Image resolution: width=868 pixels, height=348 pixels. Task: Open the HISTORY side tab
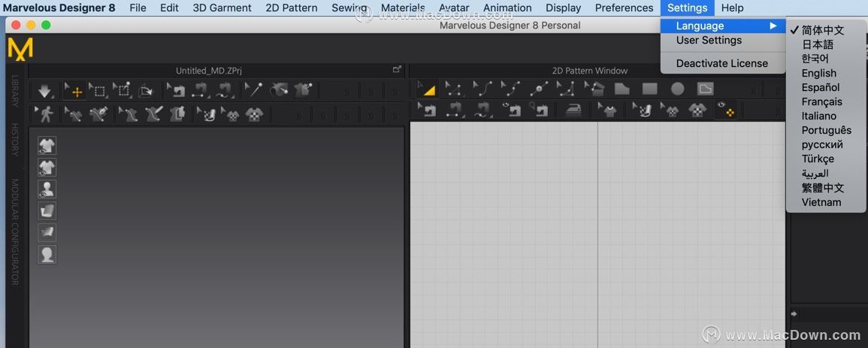point(15,139)
